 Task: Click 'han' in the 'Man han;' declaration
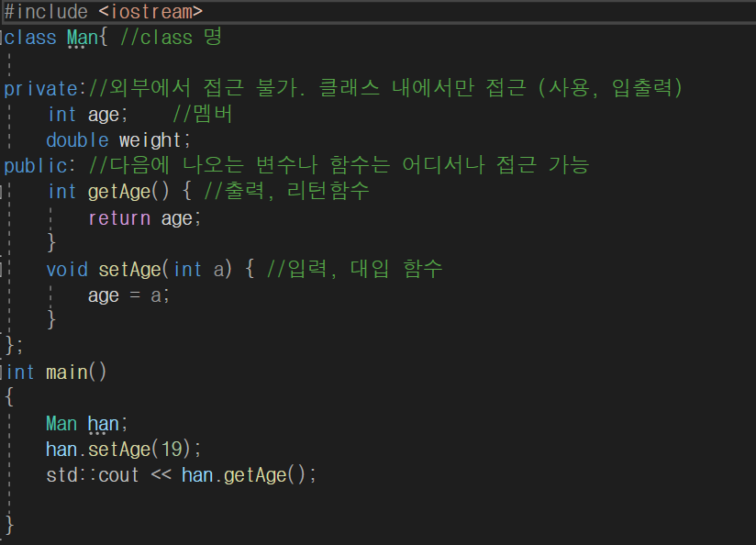coord(103,424)
